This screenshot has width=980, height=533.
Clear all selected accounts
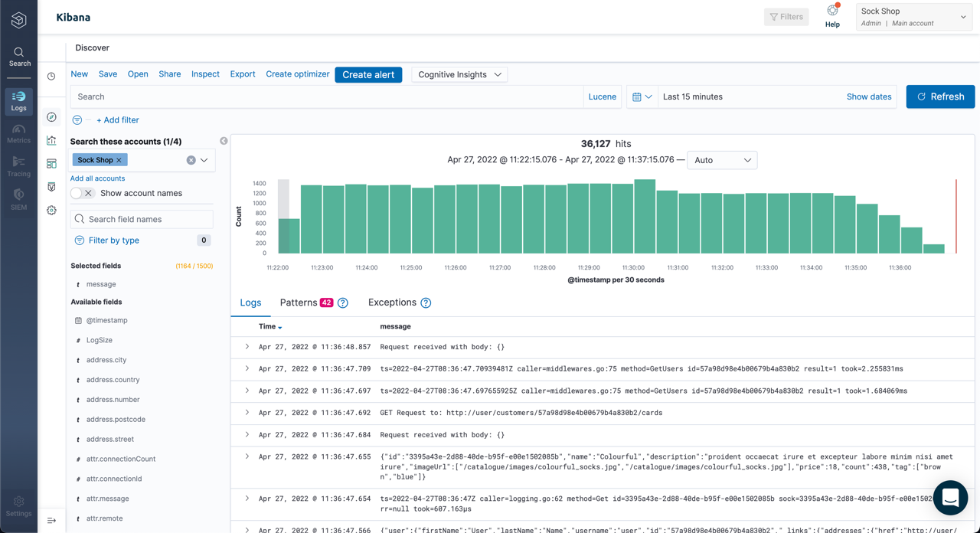(x=191, y=160)
